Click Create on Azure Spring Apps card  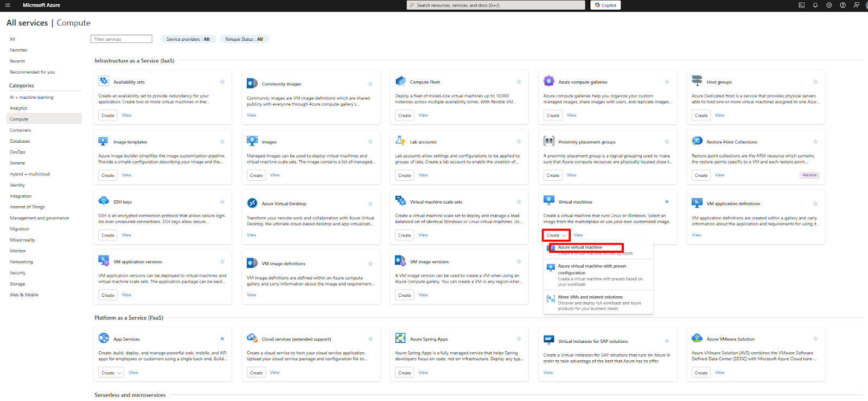point(405,373)
